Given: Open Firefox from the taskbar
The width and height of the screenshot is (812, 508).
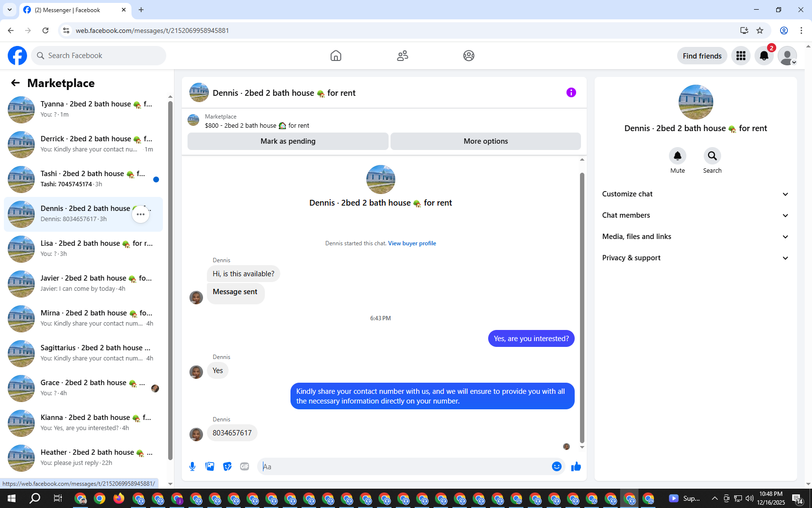Looking at the screenshot, I should click(119, 498).
